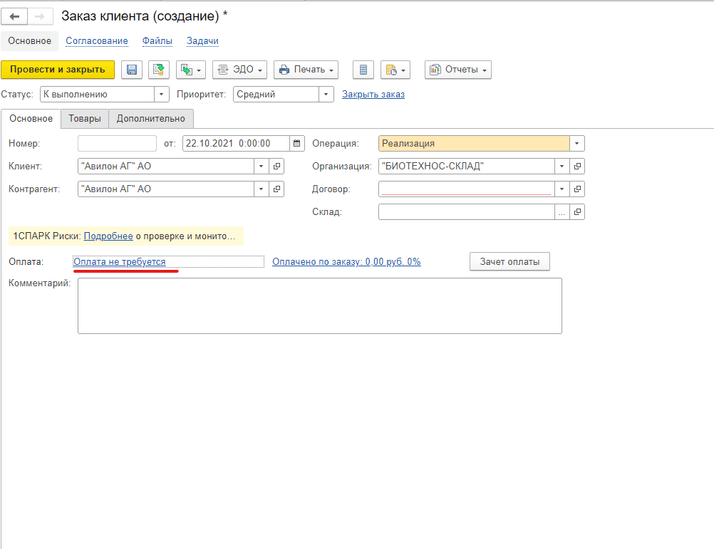The height and width of the screenshot is (549, 714).
Task: Click the post document icon
Action: point(158,70)
